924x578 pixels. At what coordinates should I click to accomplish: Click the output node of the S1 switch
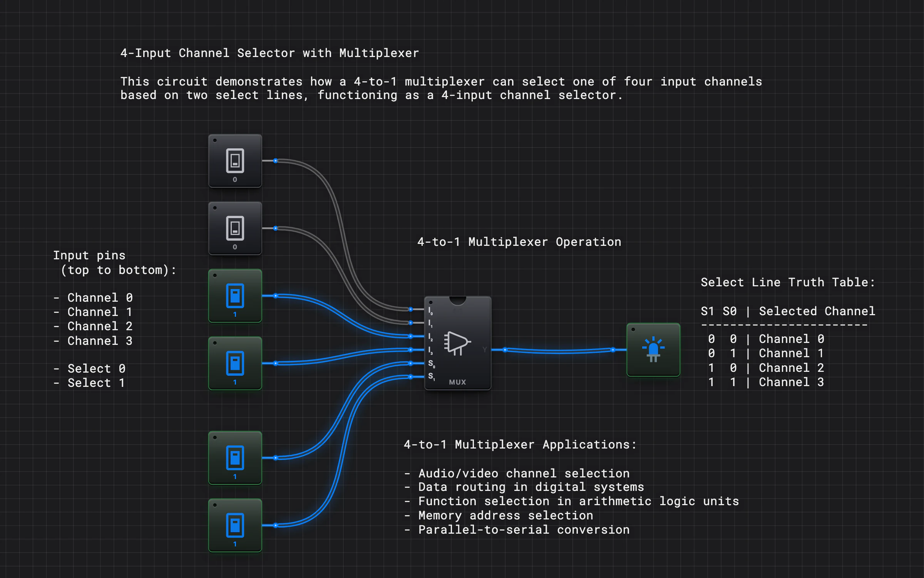[x=276, y=525]
